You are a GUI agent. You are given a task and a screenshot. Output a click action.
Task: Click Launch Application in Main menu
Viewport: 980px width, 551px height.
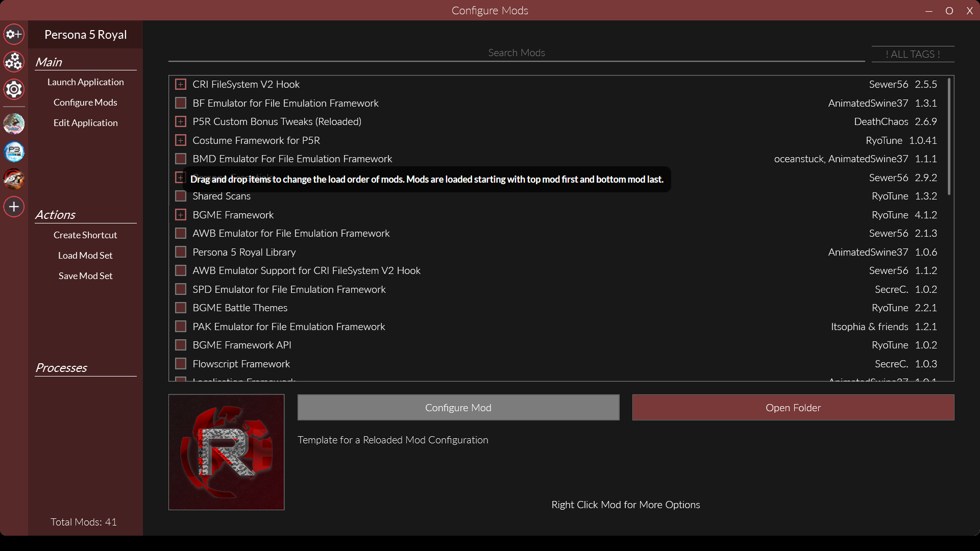tap(86, 82)
